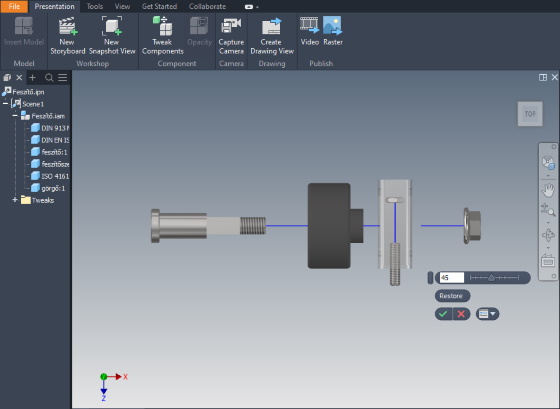The image size is (560, 409).
Task: Click the dark roller part in viewport
Action: [x=335, y=226]
